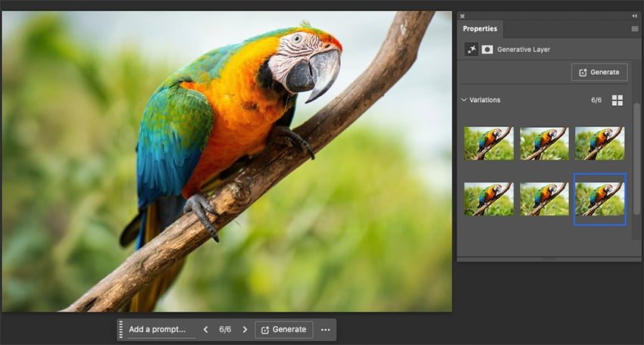This screenshot has height=345, width=644.
Task: Go to the previous variation
Action: [x=205, y=330]
